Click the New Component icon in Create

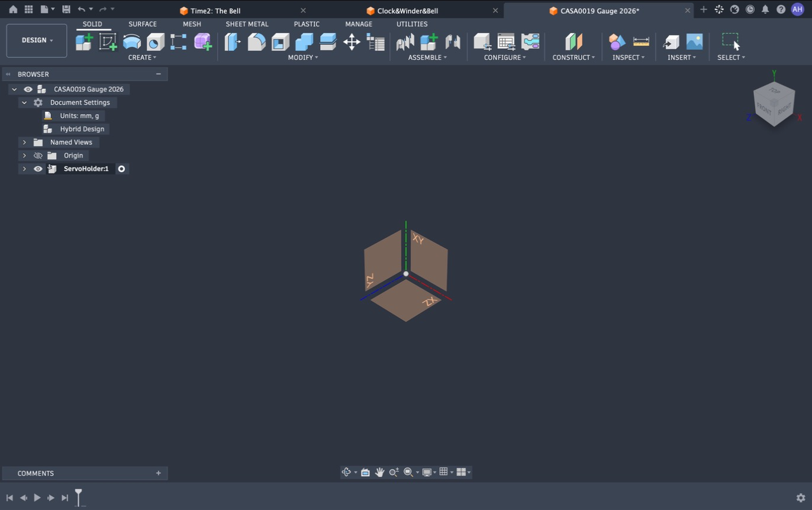click(x=84, y=41)
